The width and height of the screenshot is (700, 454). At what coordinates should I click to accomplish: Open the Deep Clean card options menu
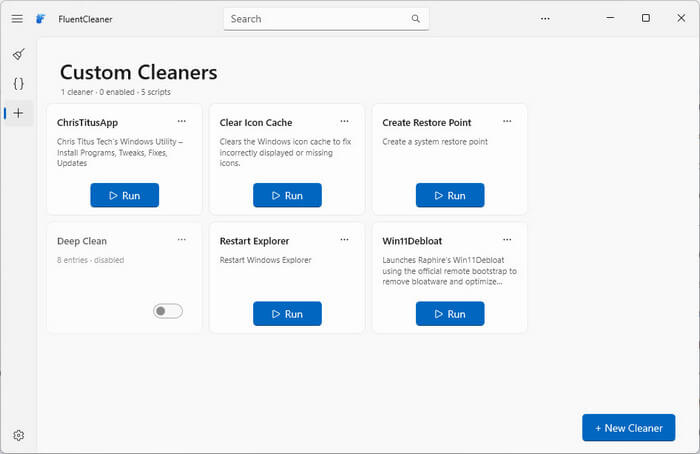click(182, 240)
